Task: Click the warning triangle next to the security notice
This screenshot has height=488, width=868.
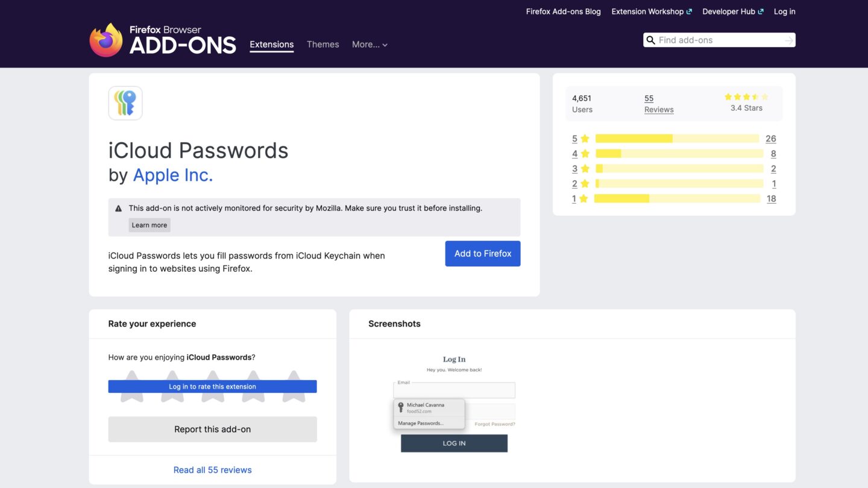Action: coord(118,208)
